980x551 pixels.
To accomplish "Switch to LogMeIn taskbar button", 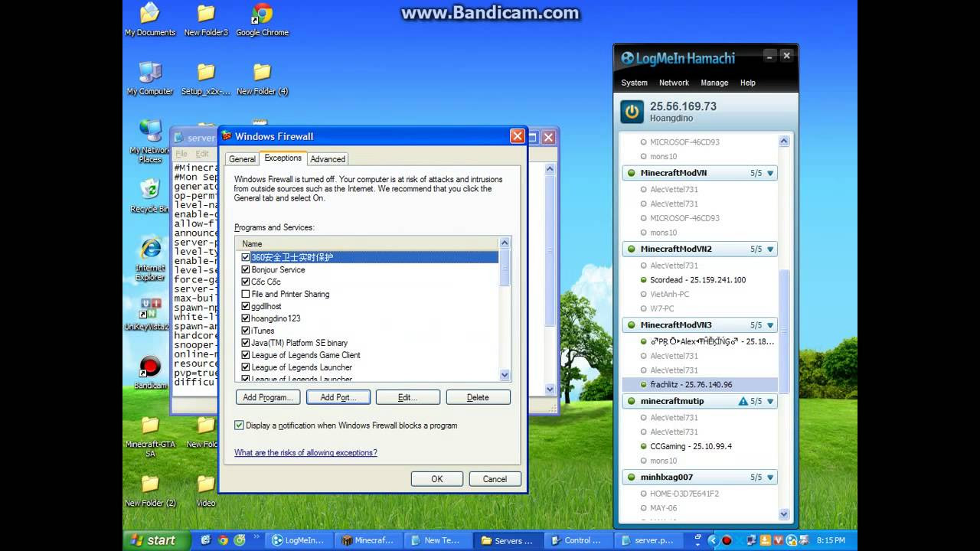I will point(298,540).
